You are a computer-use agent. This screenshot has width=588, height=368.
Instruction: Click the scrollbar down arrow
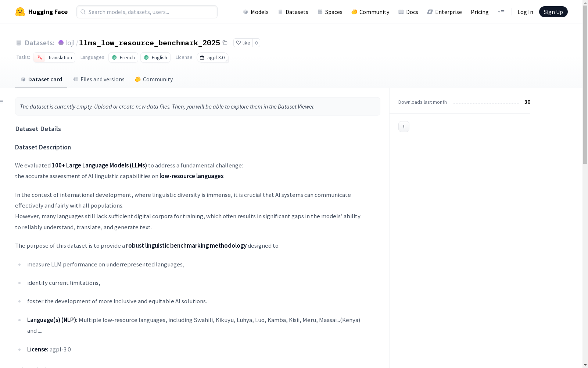pyautogui.click(x=585, y=365)
